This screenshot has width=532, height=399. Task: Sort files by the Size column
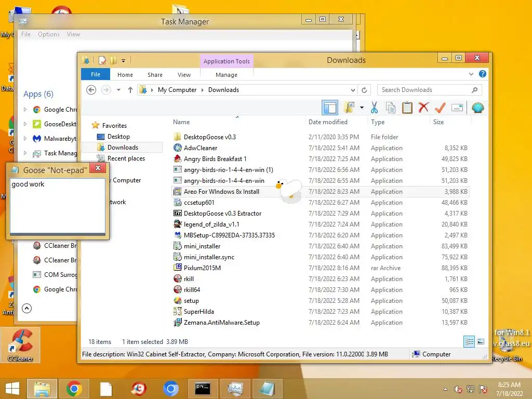coord(438,122)
